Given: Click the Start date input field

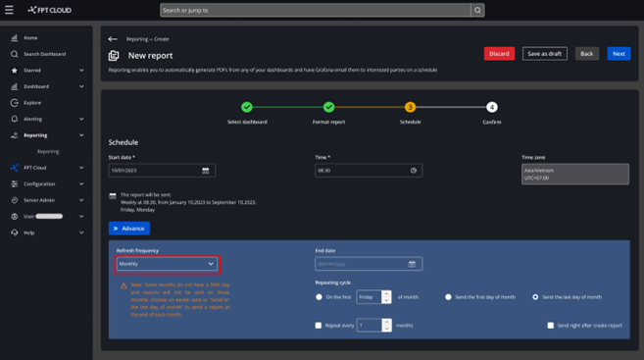Looking at the screenshot, I should click(162, 171).
